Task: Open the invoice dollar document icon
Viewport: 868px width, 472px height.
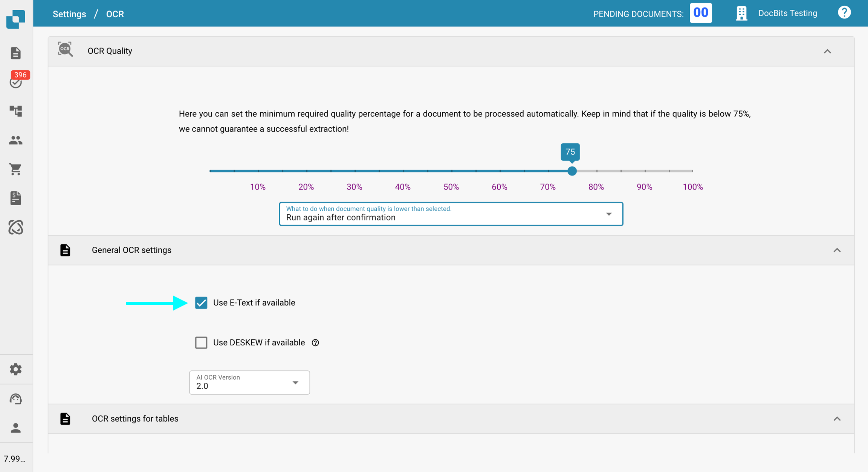Action: point(15,198)
